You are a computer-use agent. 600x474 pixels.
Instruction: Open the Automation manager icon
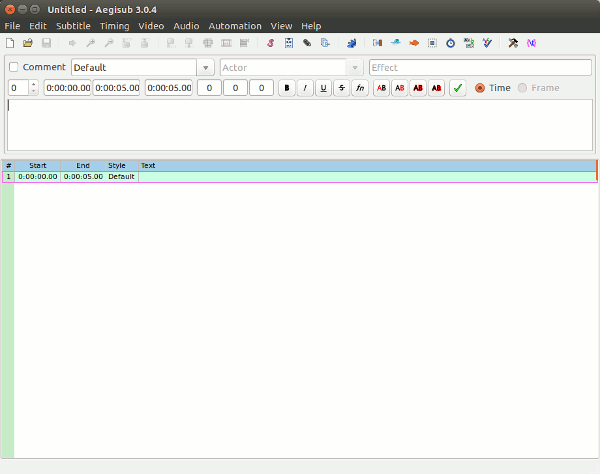click(x=351, y=43)
